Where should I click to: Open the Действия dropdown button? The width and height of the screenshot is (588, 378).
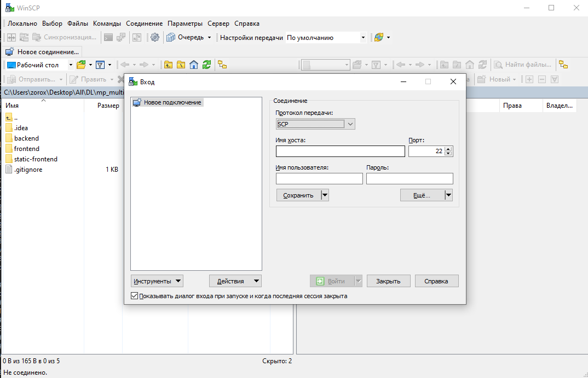point(235,281)
